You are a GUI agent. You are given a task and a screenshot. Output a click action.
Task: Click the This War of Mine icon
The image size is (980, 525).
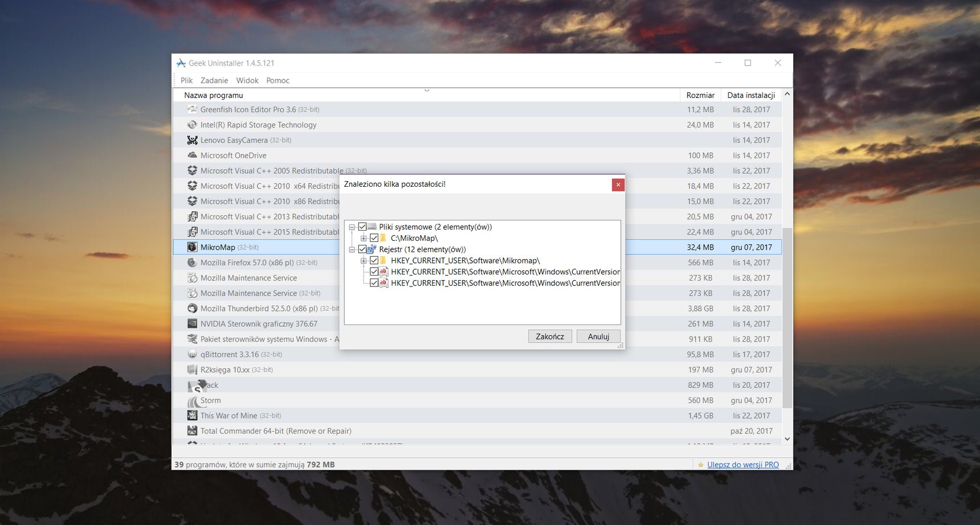(192, 416)
